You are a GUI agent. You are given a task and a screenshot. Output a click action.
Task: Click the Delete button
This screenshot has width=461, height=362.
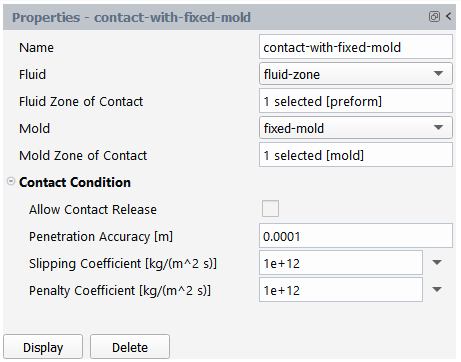click(130, 347)
